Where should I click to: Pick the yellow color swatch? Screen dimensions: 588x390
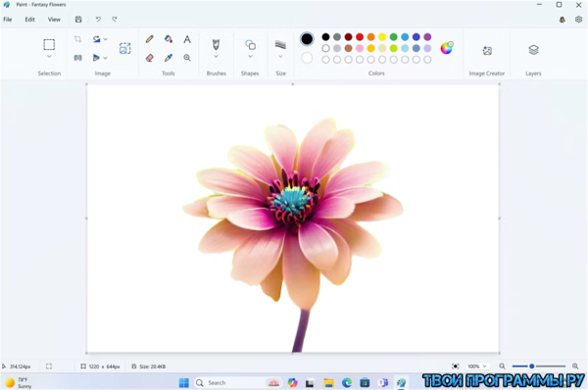382,37
